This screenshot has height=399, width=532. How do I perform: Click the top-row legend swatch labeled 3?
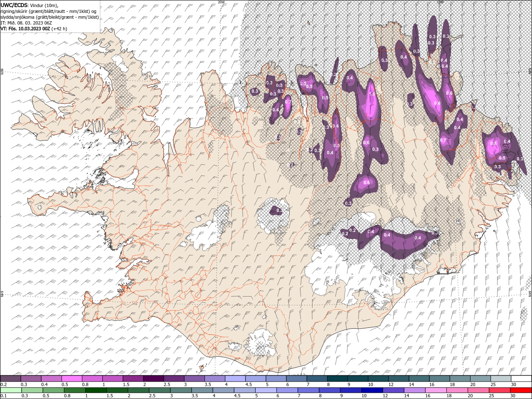pyautogui.click(x=194, y=379)
